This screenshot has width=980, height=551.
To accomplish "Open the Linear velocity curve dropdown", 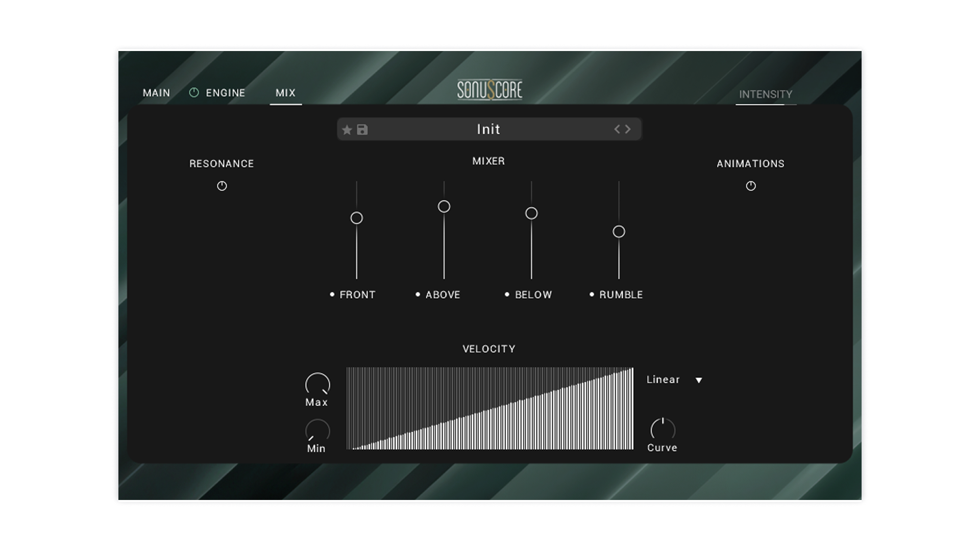I will 674,380.
